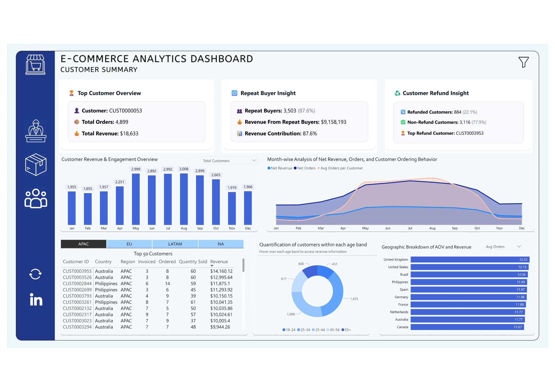The height and width of the screenshot is (392, 555).
Task: Select the EU region tab
Action: tap(129, 244)
